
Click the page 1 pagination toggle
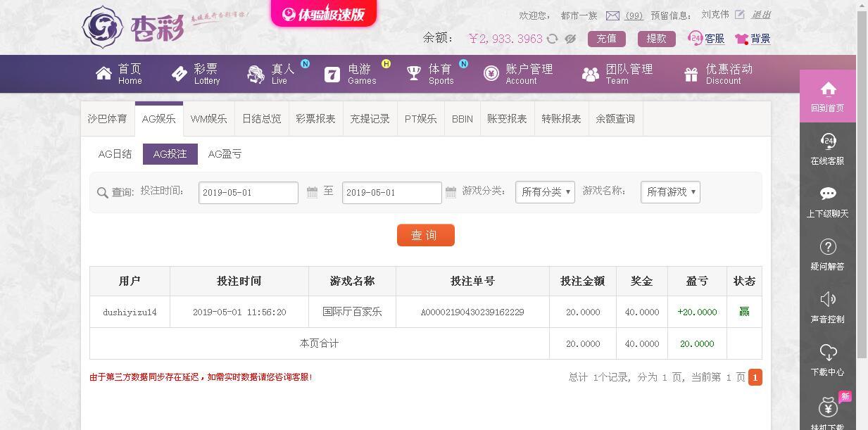755,377
